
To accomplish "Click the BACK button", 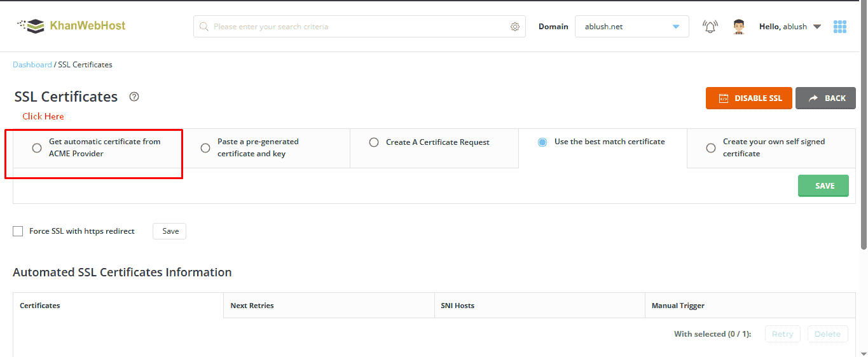I will click(x=825, y=98).
